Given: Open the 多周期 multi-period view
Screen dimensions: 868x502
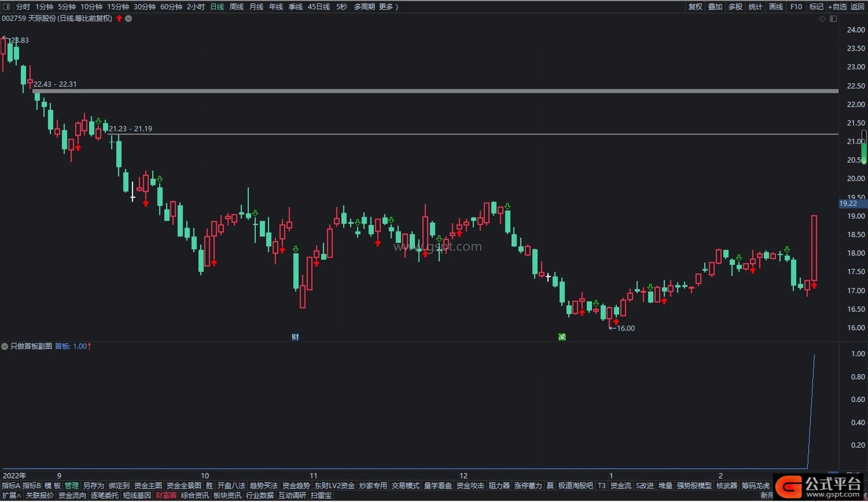Looking at the screenshot, I should [x=364, y=7].
